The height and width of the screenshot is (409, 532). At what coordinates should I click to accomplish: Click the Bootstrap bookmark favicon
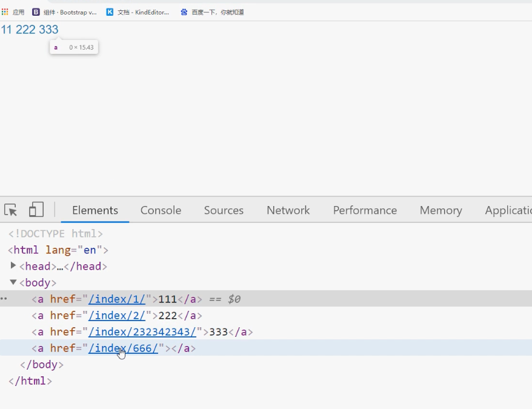click(x=36, y=12)
